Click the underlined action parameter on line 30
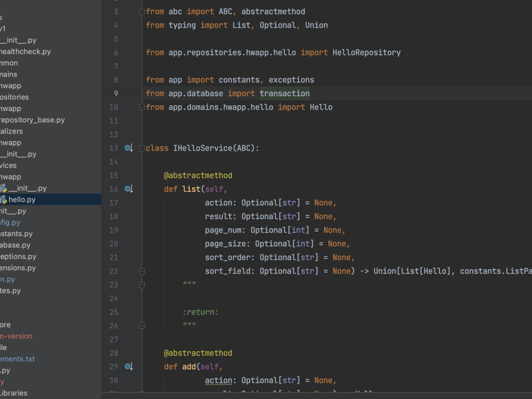 pos(219,380)
